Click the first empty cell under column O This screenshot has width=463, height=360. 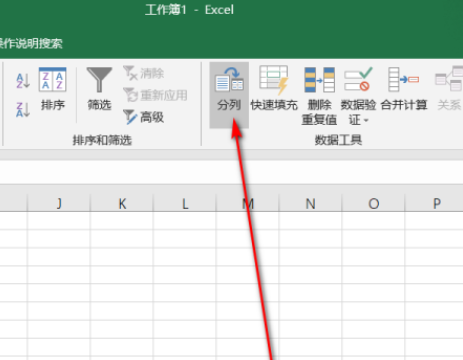pos(373,220)
